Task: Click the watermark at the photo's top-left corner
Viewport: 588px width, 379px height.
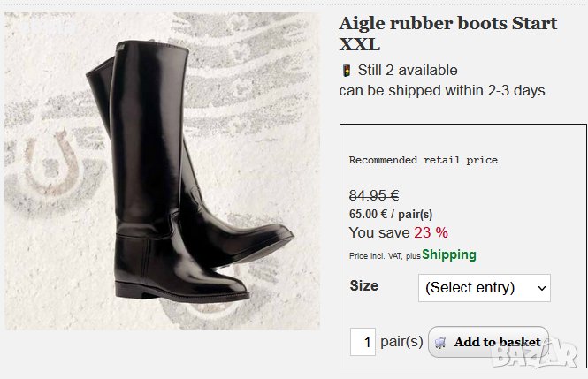Action: (x=44, y=27)
